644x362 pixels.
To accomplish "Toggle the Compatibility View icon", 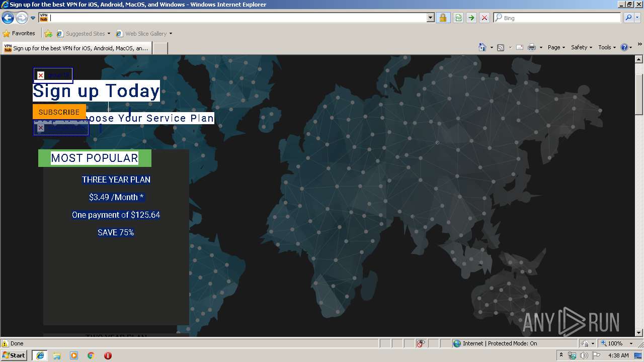I will (458, 18).
